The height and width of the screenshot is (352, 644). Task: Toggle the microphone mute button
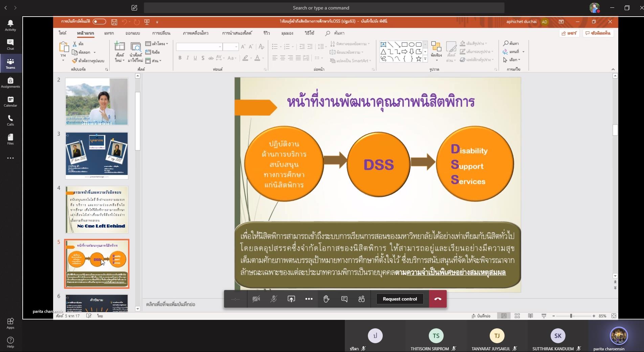[x=273, y=299]
